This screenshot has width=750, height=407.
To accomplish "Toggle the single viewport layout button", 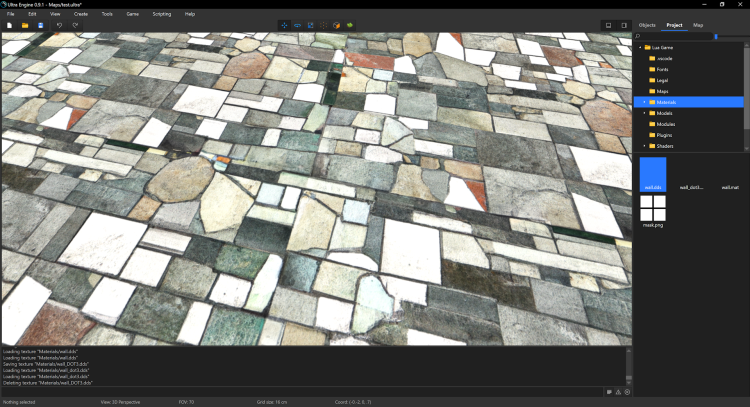I will click(608, 25).
